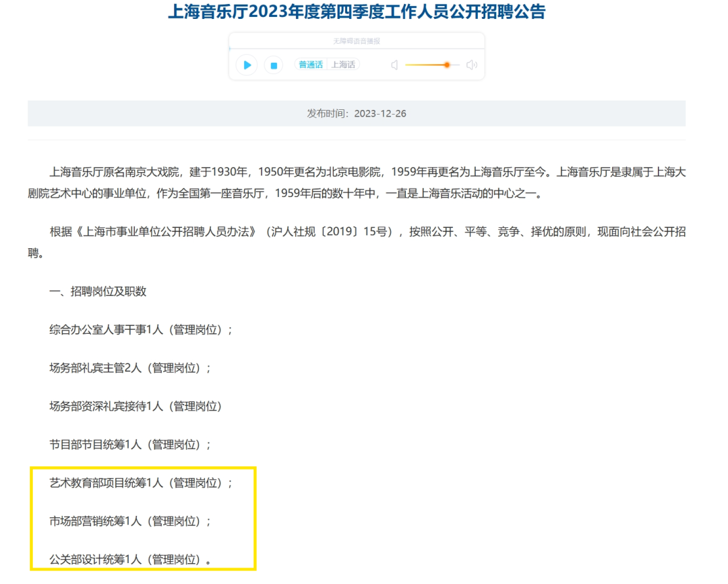Click line 场务部礼宾主管2人

tap(130, 368)
